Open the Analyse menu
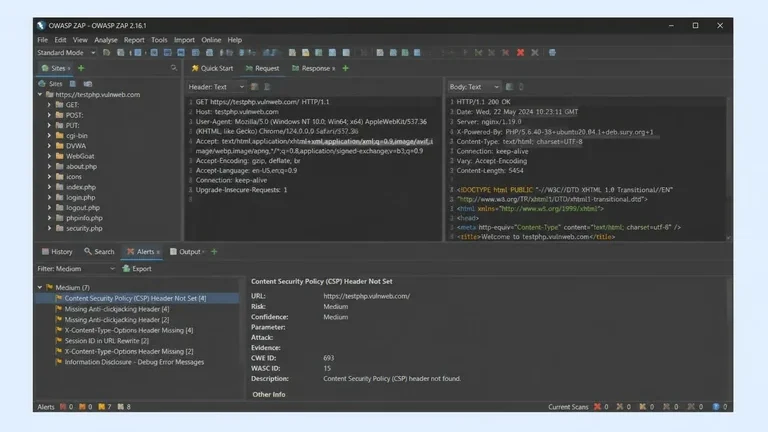The image size is (768, 432). (106, 40)
